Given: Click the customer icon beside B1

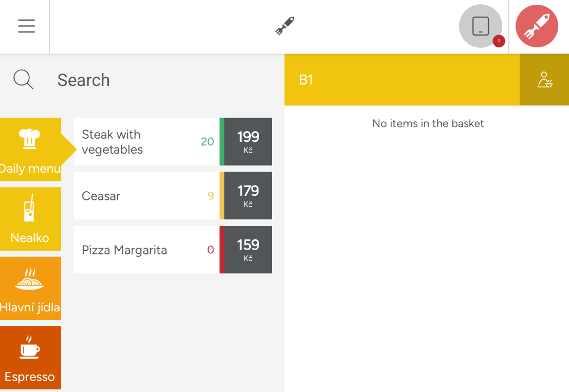Looking at the screenshot, I should 544,80.
